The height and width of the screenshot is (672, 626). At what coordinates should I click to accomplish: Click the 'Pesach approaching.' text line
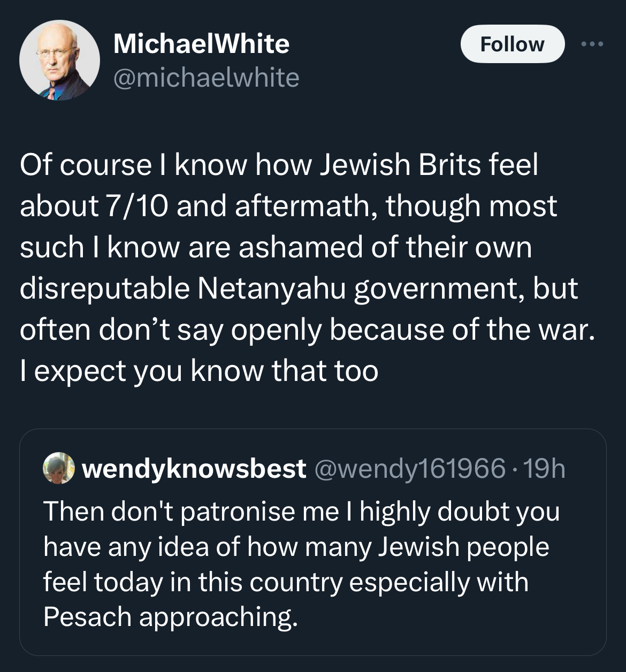coord(170,617)
